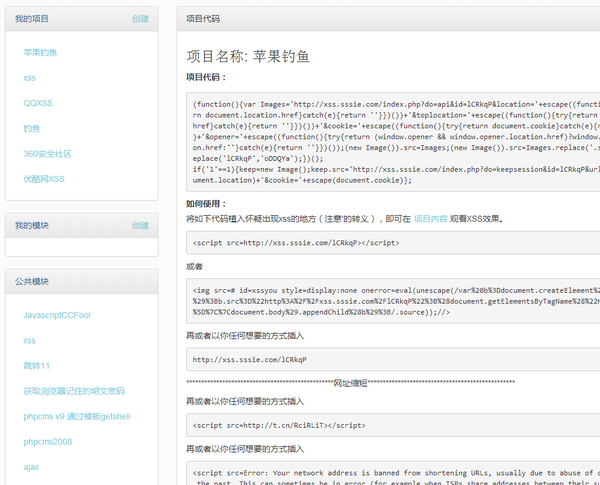The image size is (600, 485).
Task: Follow the 项目内容 link in instructions
Action: tap(430, 219)
